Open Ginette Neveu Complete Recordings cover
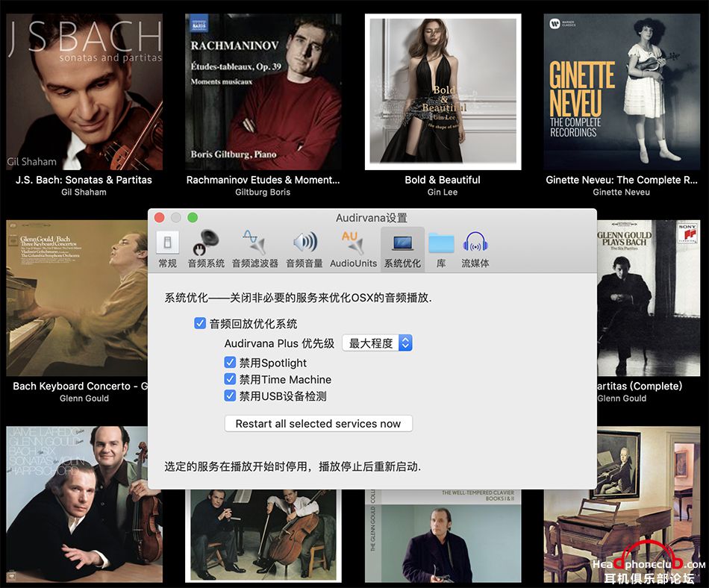Screen dimensions: 709x588 tap(622, 93)
